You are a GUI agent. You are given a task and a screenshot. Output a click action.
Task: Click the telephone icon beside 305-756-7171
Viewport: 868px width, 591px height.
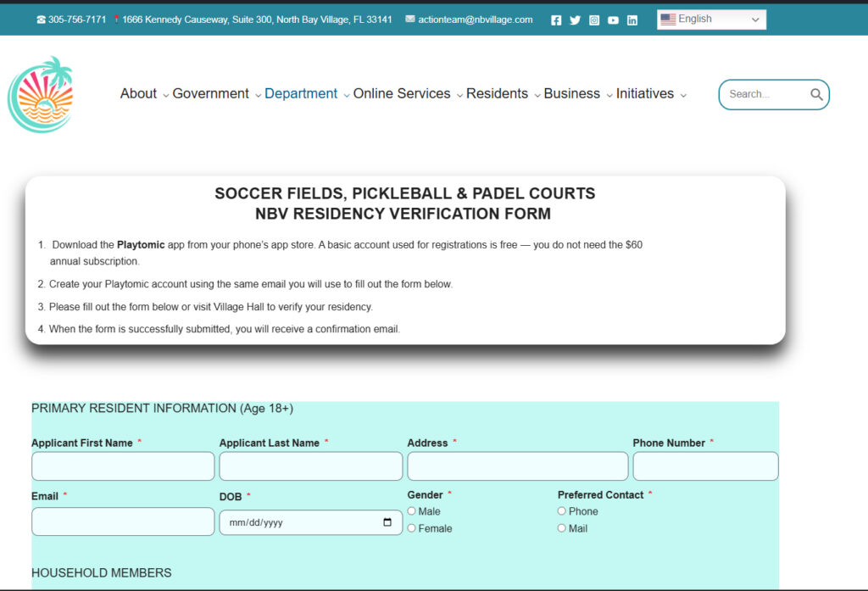[x=41, y=20]
